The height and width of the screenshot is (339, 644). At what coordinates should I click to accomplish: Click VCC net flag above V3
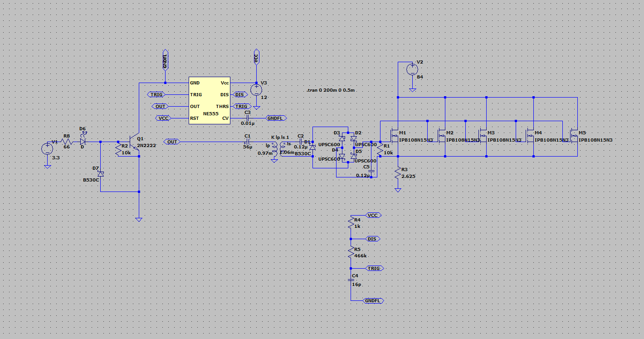[256, 57]
